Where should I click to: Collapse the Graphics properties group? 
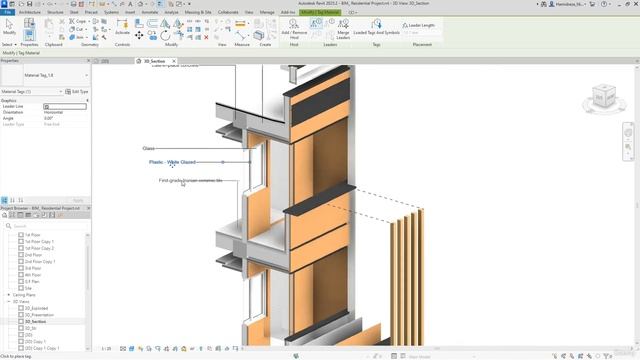(x=87, y=100)
